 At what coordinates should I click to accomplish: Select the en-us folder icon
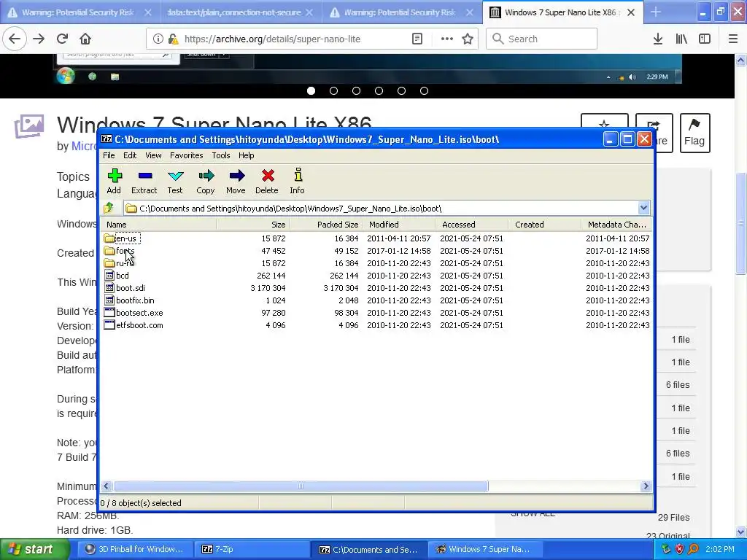coord(109,238)
